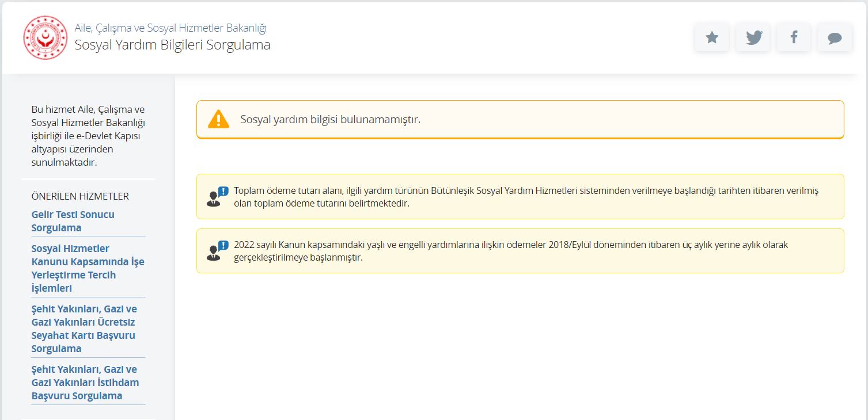868x420 pixels.
Task: Open the comment speech bubble icon
Action: (835, 38)
